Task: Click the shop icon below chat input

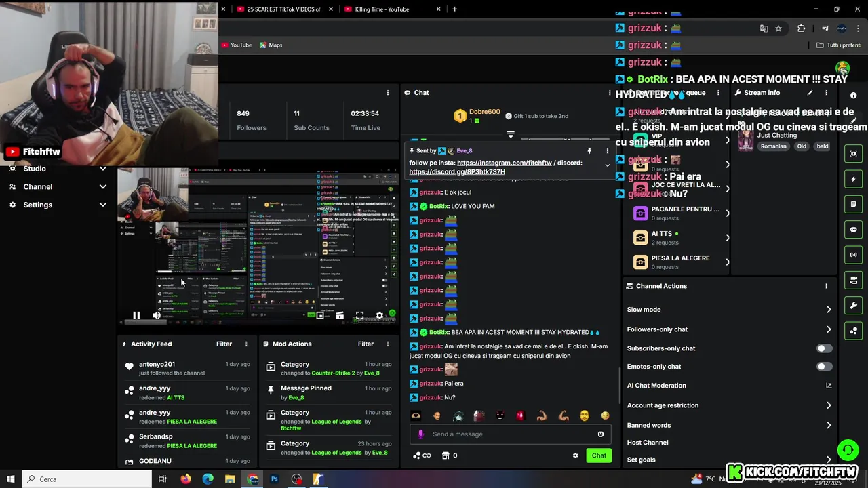Action: (x=446, y=455)
